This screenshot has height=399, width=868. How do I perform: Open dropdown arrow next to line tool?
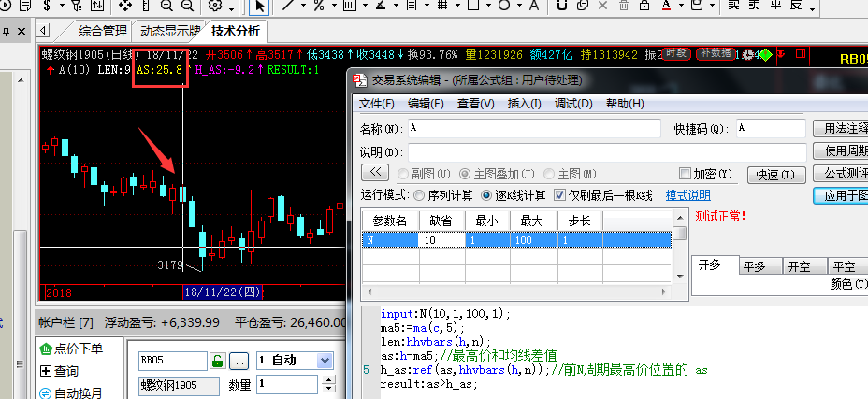[303, 7]
